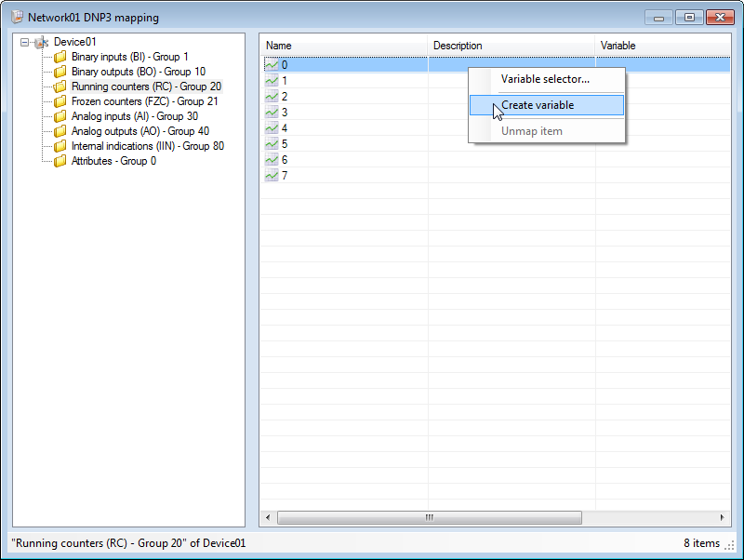This screenshot has height=560, width=744.
Task: Collapse the Device01 tree node
Action: pos(25,43)
